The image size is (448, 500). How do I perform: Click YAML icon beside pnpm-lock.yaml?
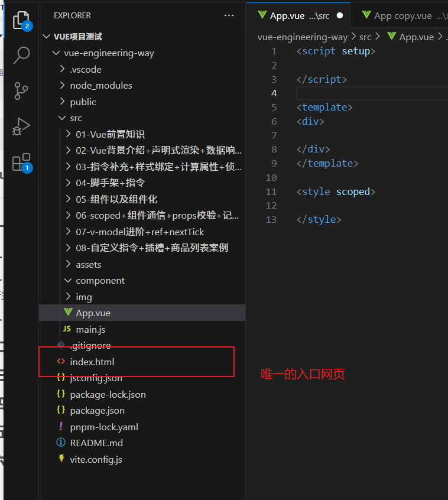(x=61, y=426)
